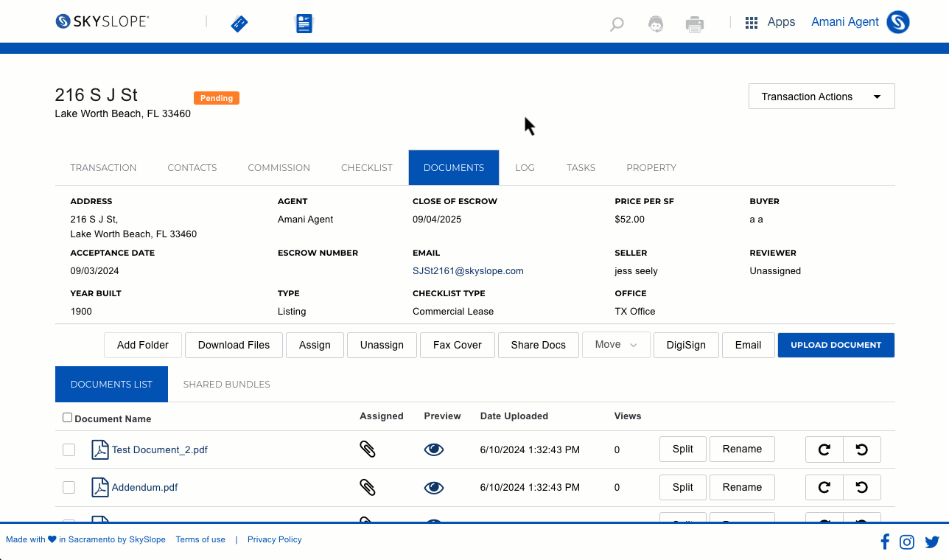949x560 pixels.
Task: Click the search magnifier icon
Action: [617, 24]
